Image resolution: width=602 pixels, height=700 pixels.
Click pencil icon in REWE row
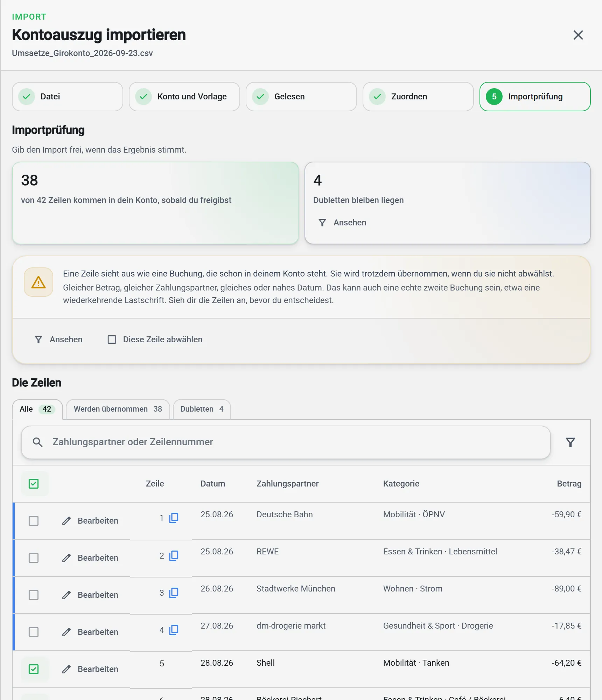coord(66,558)
